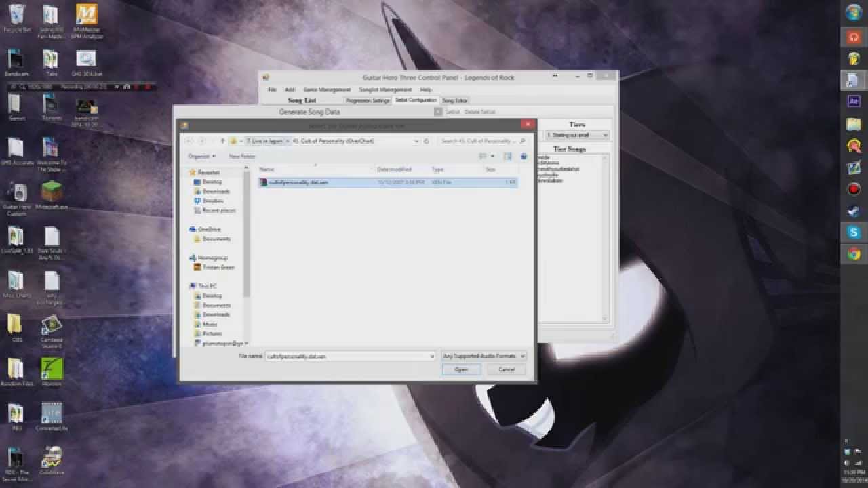Image resolution: width=868 pixels, height=488 pixels.
Task: Open the Tiers dropdown in Control Panel window
Action: coord(576,135)
